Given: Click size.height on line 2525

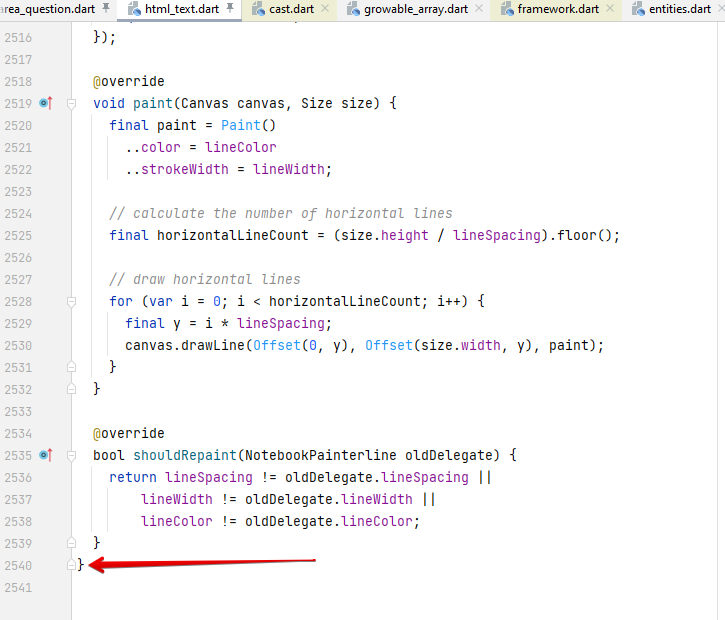Looking at the screenshot, I should coord(385,235).
